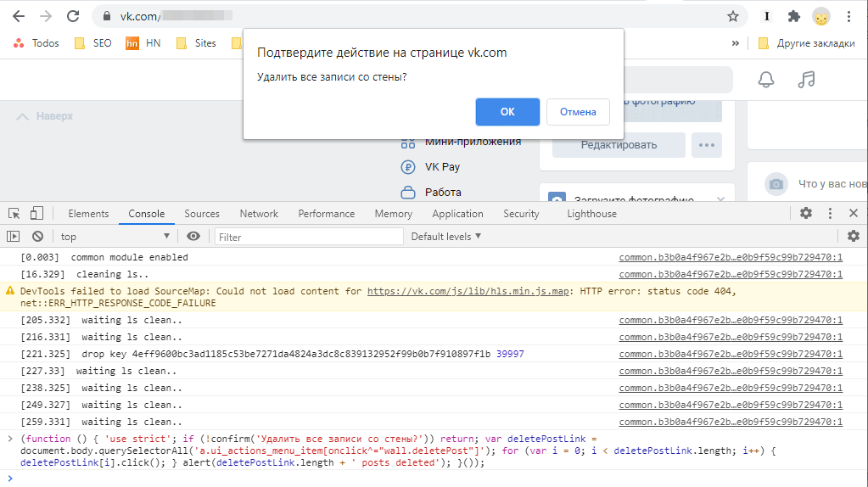Switch to the Elements tab

(x=88, y=214)
